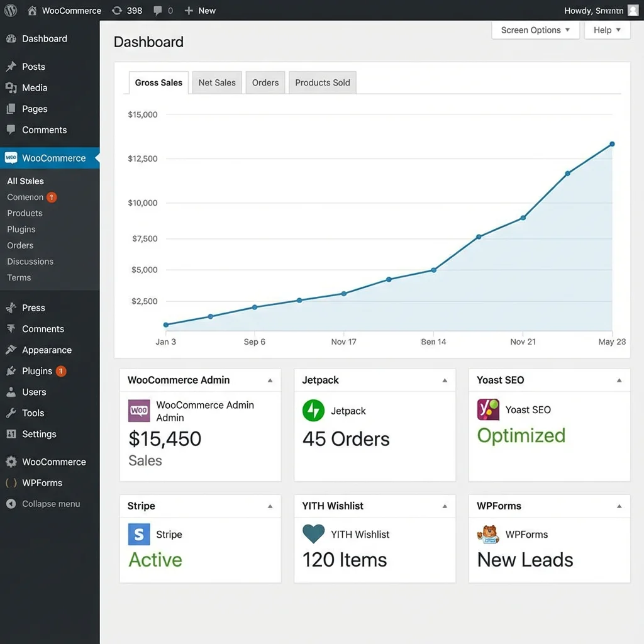The height and width of the screenshot is (644, 644).
Task: Open the updates counter showing 398
Action: coord(126,10)
